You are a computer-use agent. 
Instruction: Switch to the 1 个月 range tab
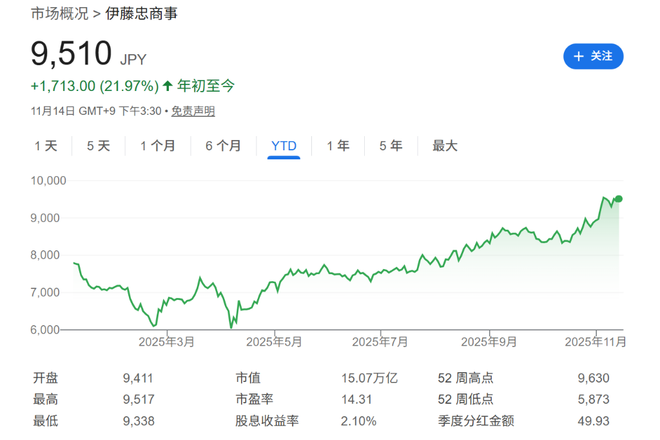click(x=157, y=146)
